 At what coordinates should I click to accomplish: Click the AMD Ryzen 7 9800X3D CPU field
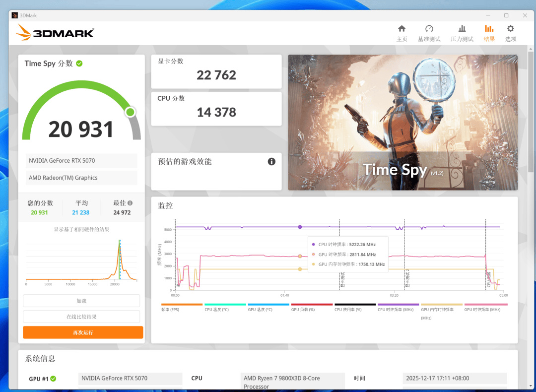293,382
